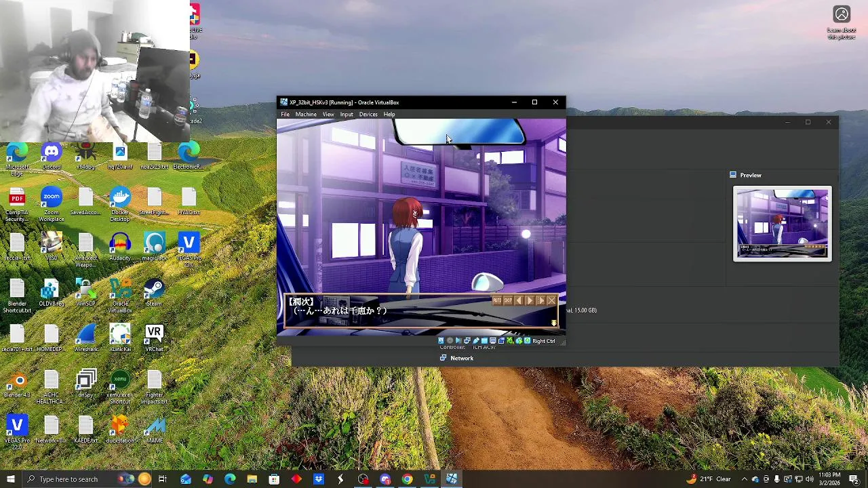868x488 pixels.
Task: Toggle AUTO mode in the game dialogue box
Action: pos(497,300)
